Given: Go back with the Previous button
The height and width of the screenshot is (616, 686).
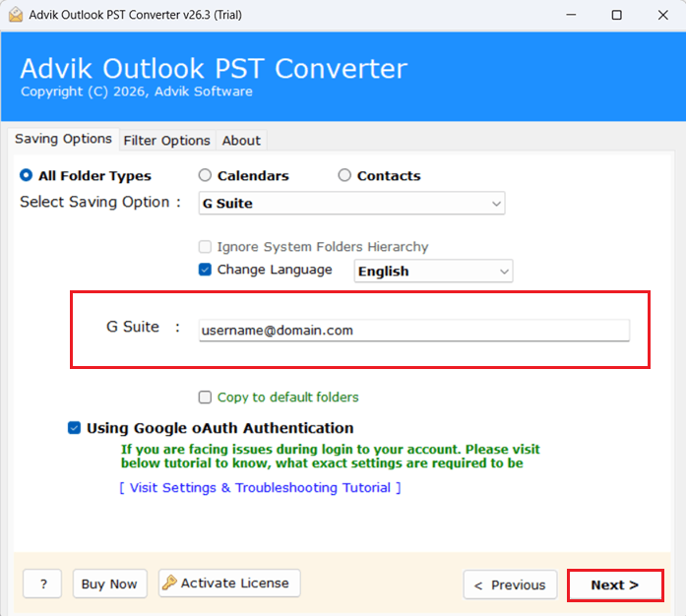Looking at the screenshot, I should click(510, 585).
